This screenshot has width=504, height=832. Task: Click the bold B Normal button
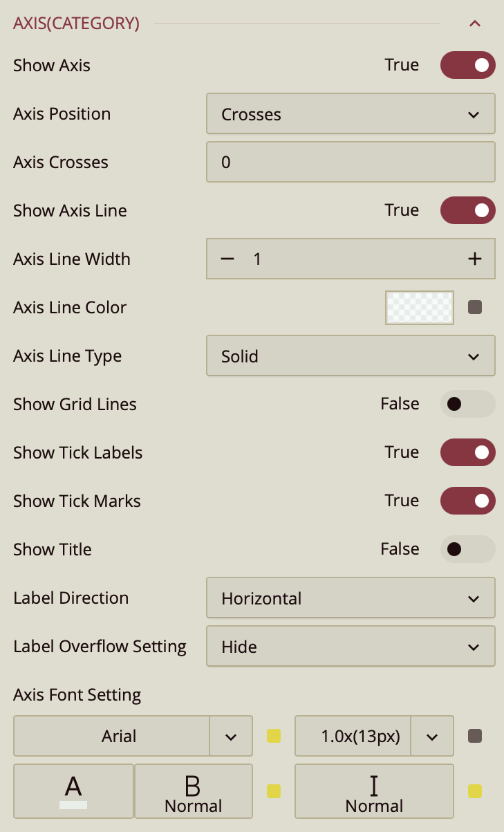click(193, 791)
